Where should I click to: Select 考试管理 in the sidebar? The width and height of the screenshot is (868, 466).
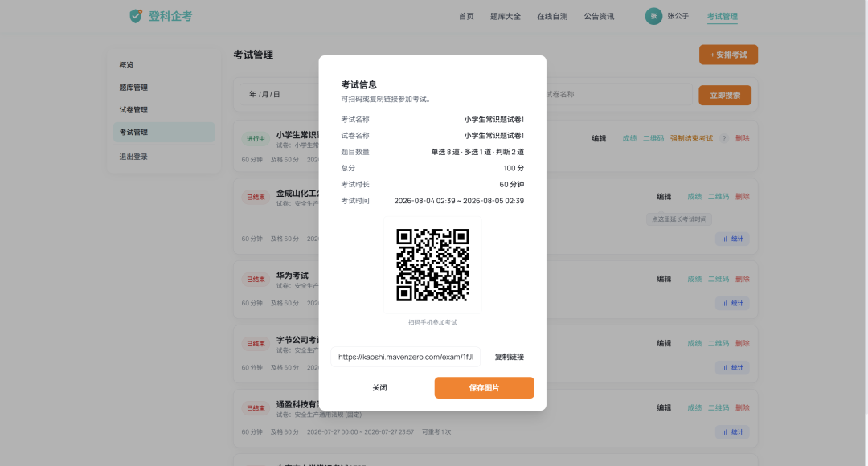164,133
